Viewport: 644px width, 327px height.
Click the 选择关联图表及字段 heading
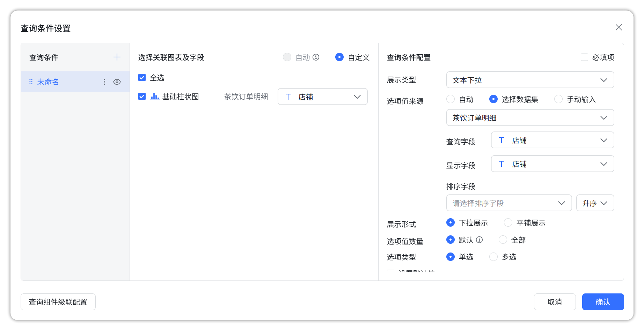(x=171, y=57)
